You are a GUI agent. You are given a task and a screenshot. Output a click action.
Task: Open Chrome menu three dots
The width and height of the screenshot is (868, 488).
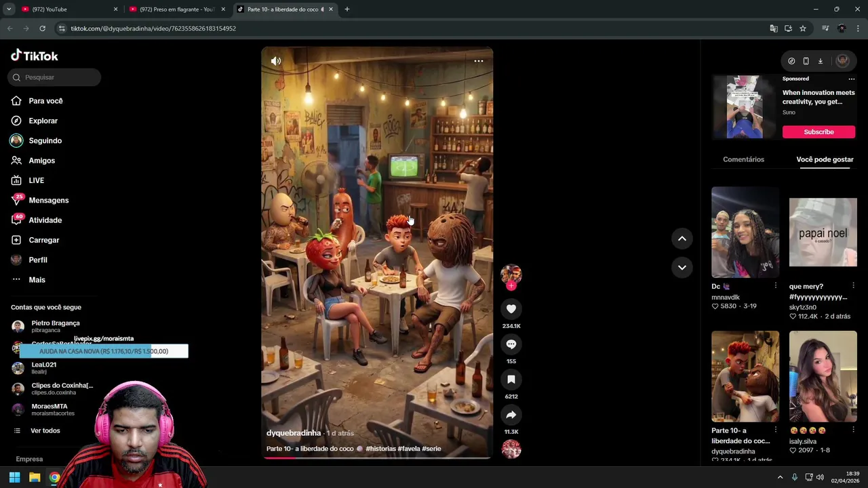click(x=859, y=28)
